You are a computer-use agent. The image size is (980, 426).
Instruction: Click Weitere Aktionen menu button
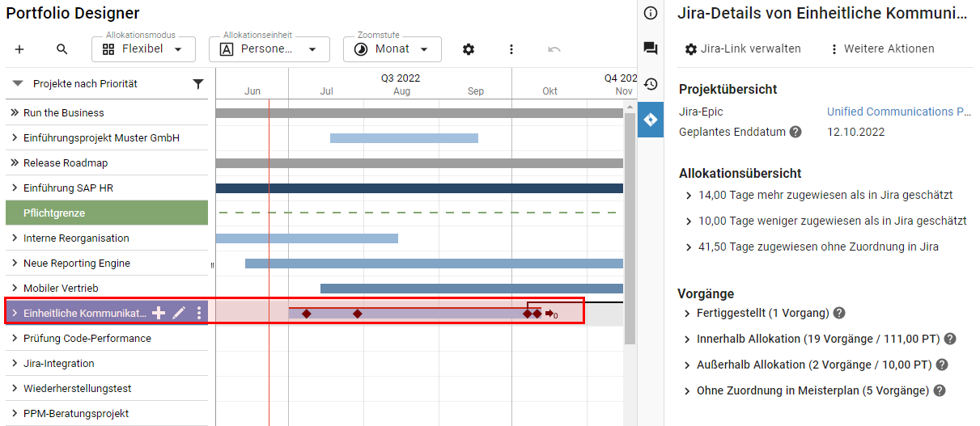[x=881, y=49]
